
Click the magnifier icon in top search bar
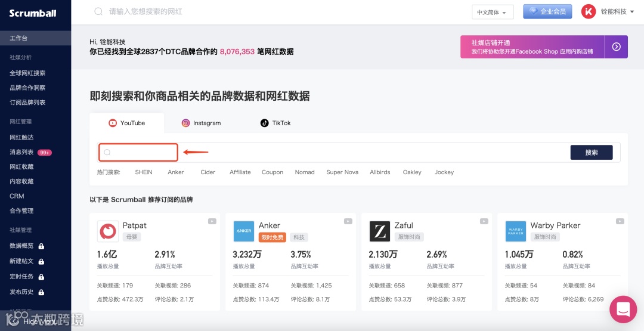point(98,11)
